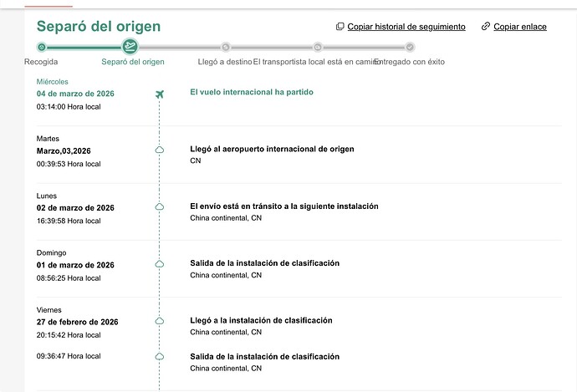Click the Llegó a destino step circle
This screenshot has width=577, height=392.
pos(225,47)
